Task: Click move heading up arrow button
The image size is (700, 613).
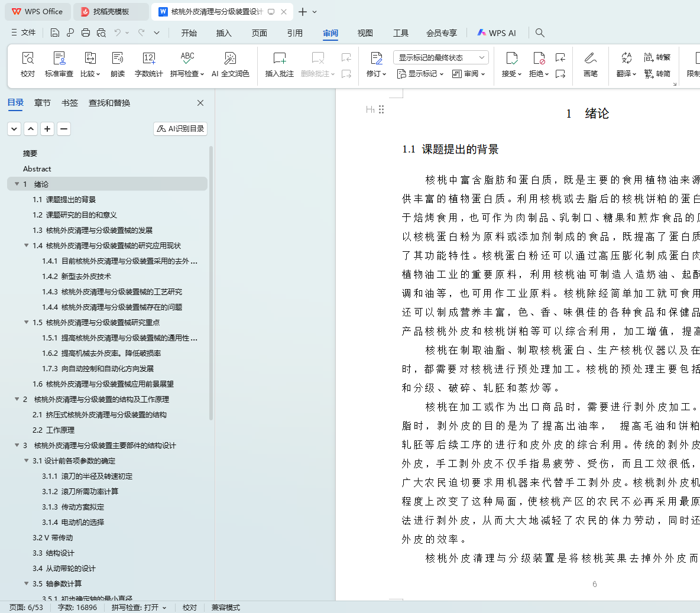Action: click(x=31, y=129)
